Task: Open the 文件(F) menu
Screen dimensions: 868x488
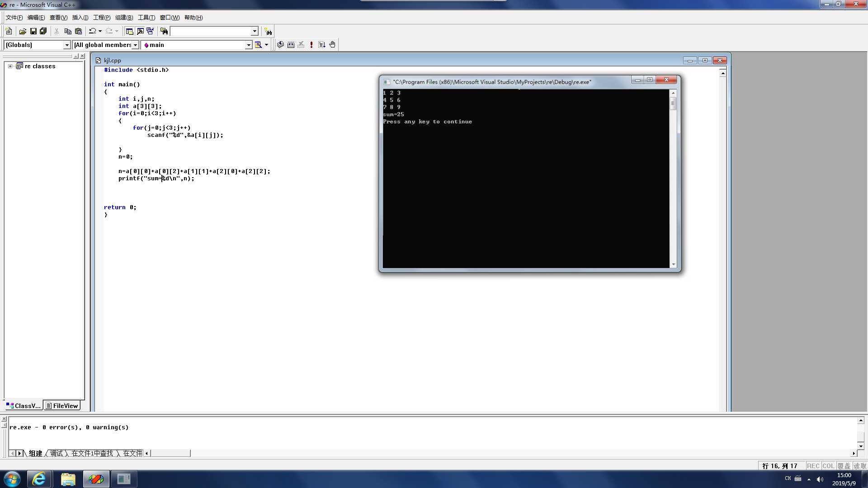Action: (x=14, y=18)
